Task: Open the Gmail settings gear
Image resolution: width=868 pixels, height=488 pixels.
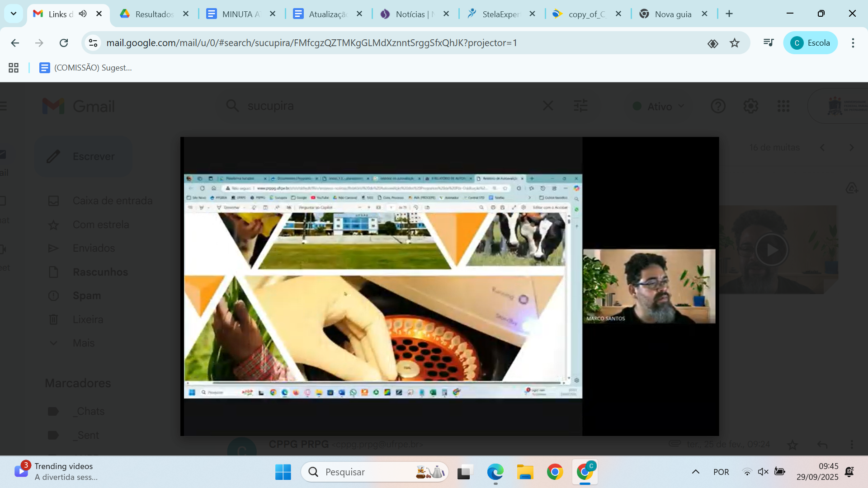Action: [x=750, y=106]
